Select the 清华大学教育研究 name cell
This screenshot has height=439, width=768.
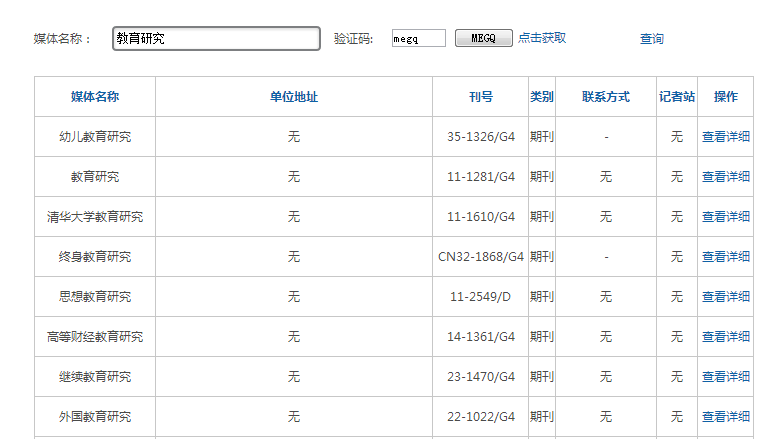tap(95, 217)
